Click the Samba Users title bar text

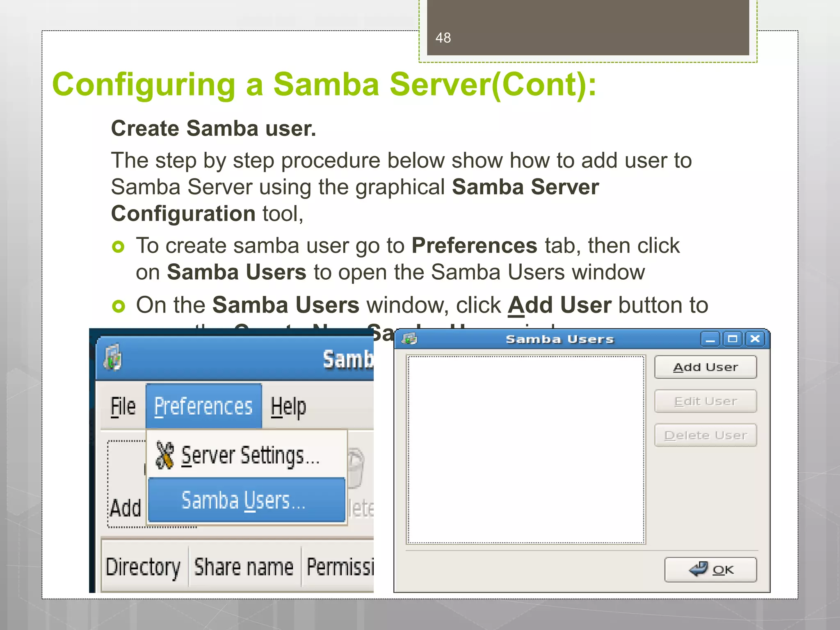(x=559, y=339)
